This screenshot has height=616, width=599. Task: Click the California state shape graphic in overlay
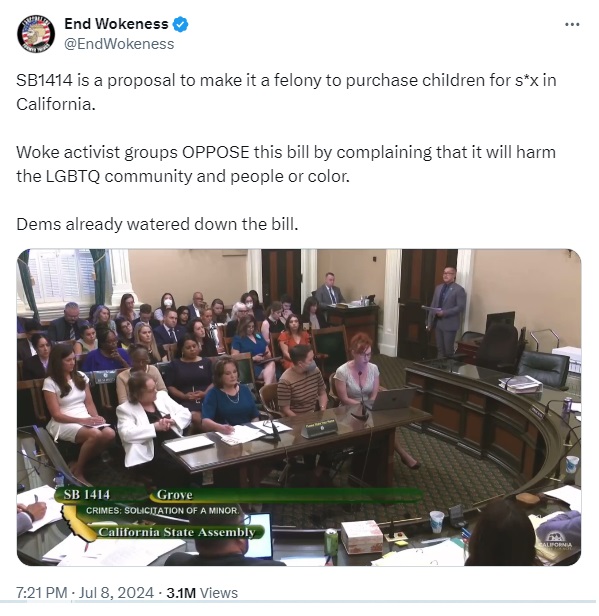coord(75,523)
